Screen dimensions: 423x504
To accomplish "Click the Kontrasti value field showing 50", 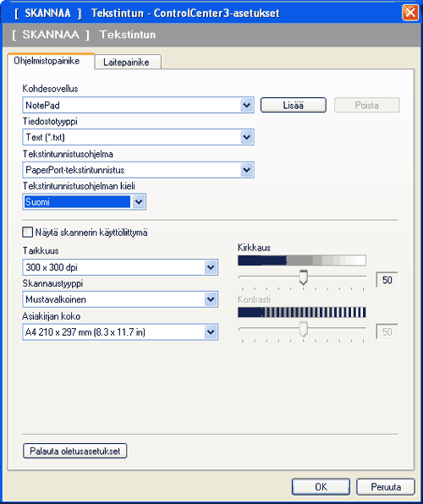I will 387,331.
